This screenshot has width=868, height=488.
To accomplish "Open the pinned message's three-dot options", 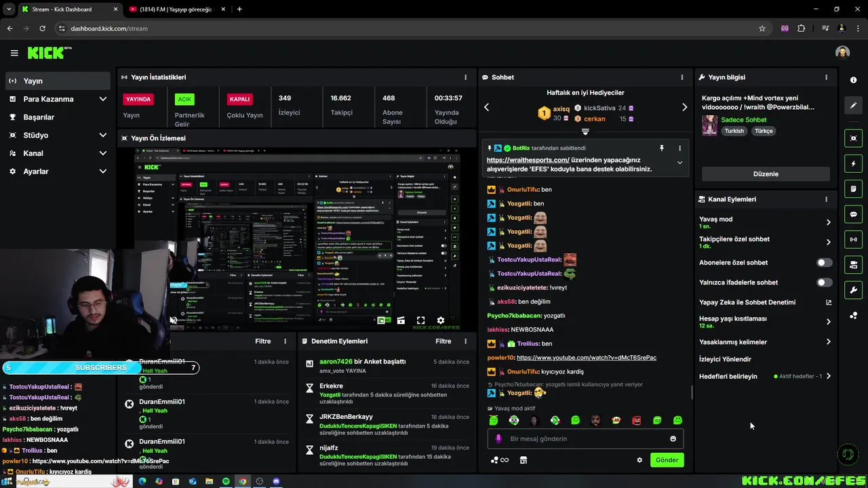I will [x=679, y=148].
